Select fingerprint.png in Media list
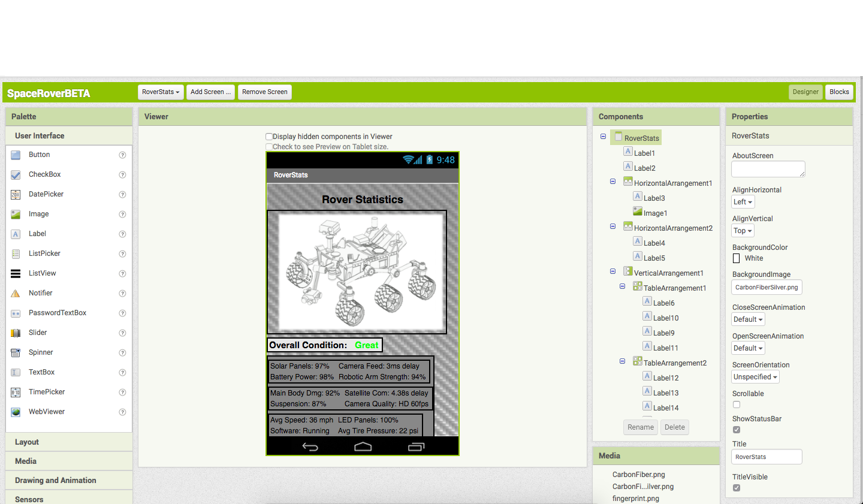The height and width of the screenshot is (504, 863). (636, 499)
